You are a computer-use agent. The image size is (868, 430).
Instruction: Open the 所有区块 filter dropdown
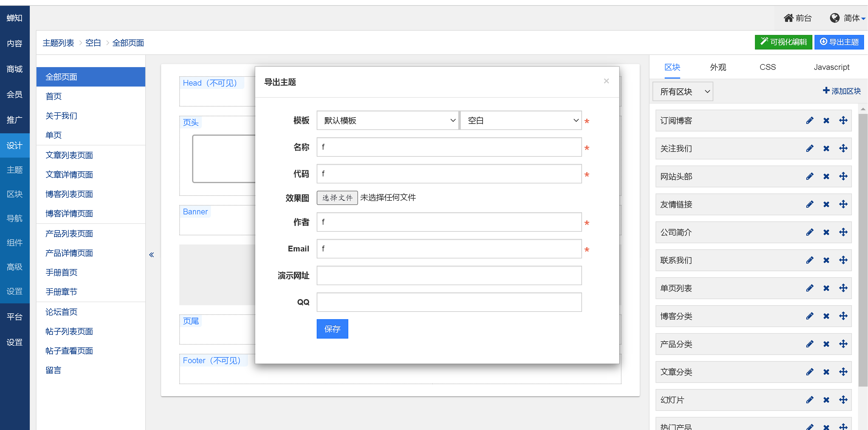click(683, 92)
